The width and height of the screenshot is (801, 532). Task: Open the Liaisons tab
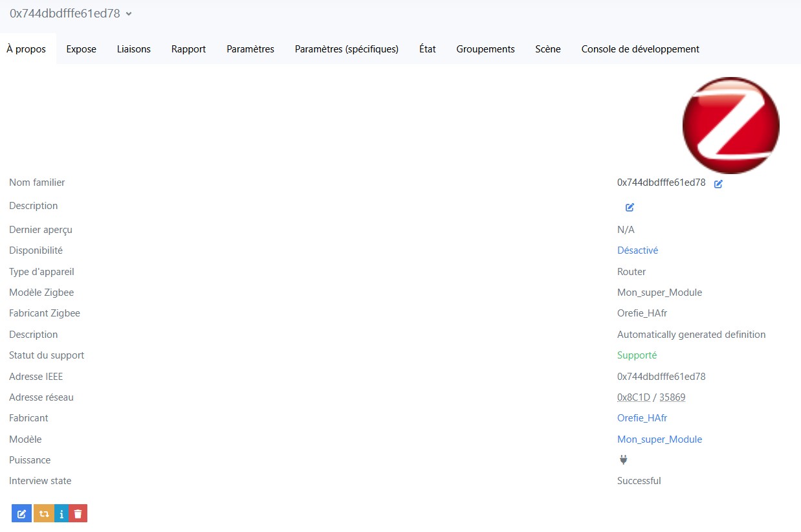point(134,49)
